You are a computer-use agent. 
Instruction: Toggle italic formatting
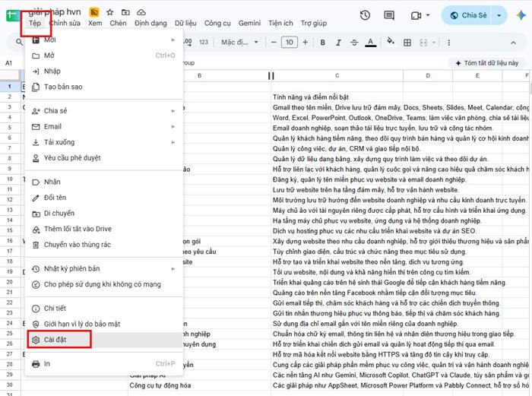tap(338, 43)
